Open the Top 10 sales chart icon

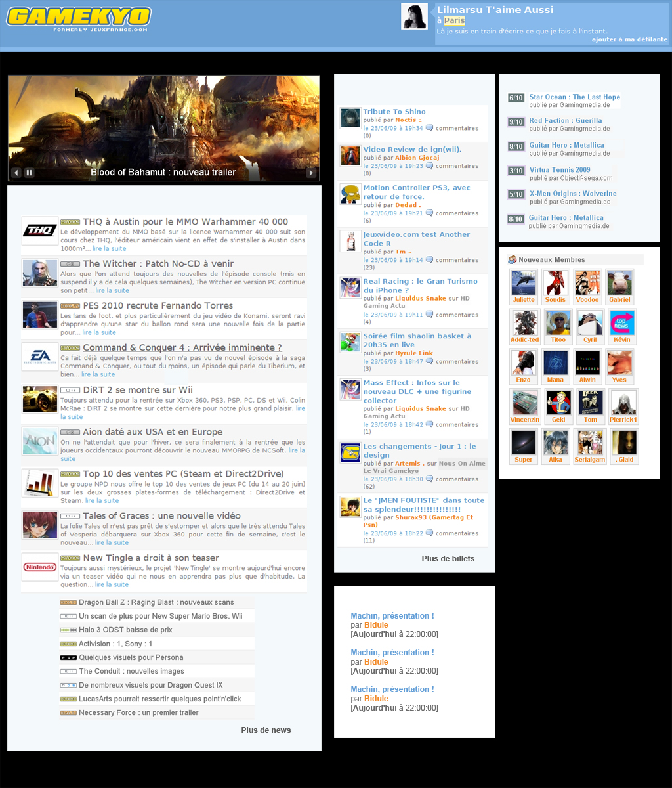pos(40,483)
